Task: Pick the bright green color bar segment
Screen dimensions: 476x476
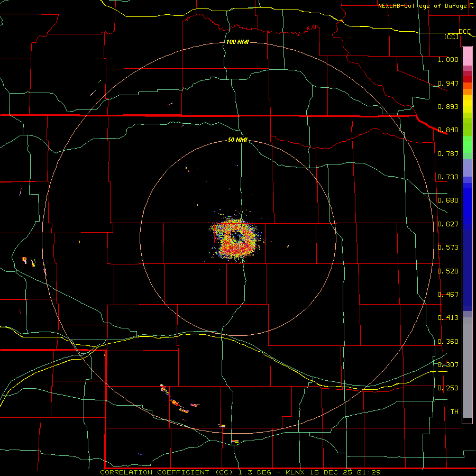Action: (x=467, y=144)
